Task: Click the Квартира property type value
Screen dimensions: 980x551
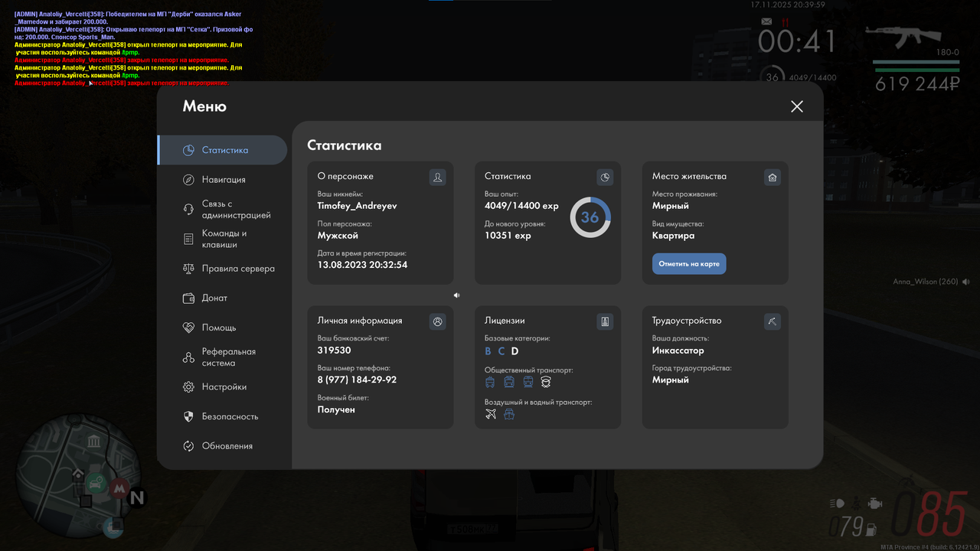Action: coord(674,236)
